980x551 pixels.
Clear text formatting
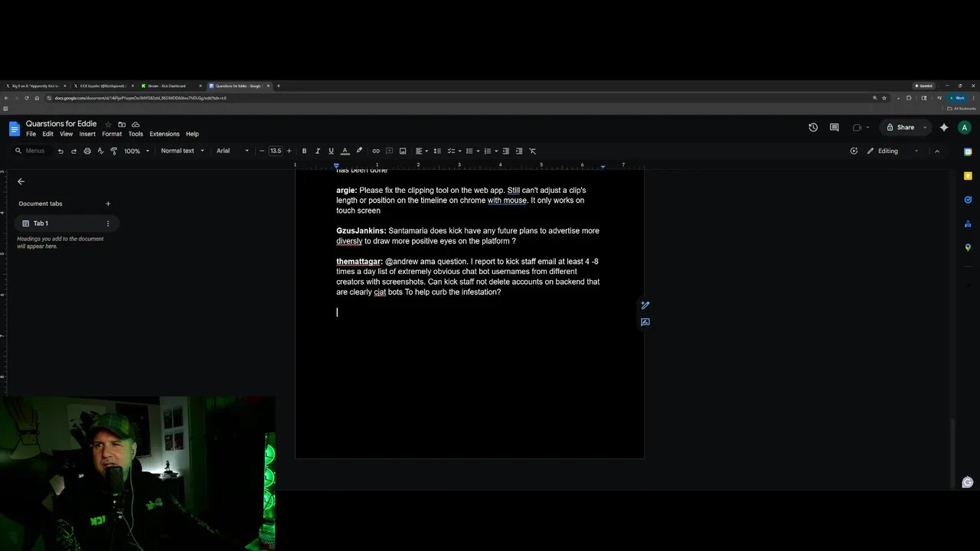533,151
